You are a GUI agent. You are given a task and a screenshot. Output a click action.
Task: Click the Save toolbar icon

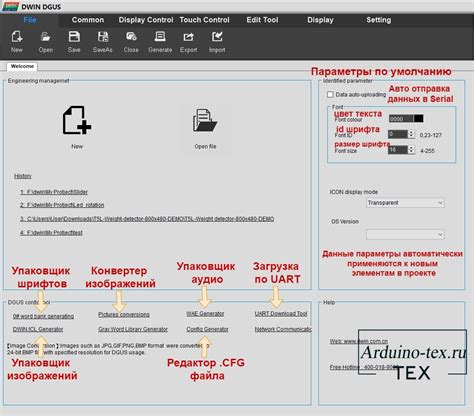[x=74, y=37]
